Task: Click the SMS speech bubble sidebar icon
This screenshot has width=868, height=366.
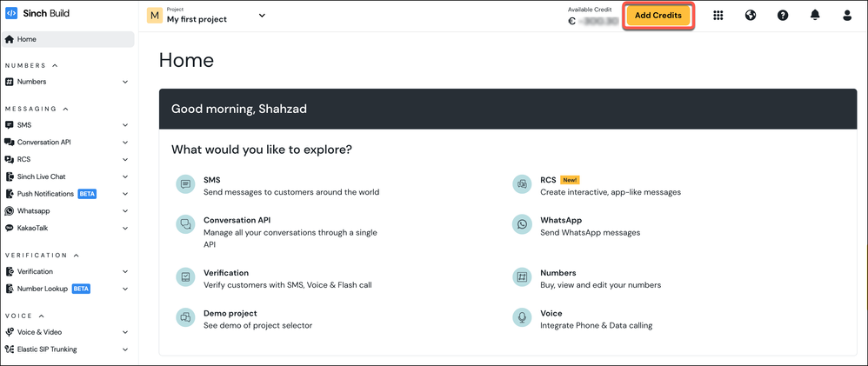Action: tap(9, 125)
